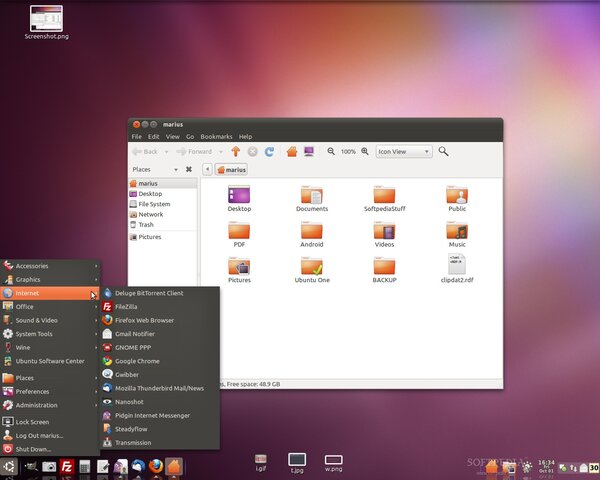
Task: Zoom in on the file manager icons
Action: pos(365,152)
